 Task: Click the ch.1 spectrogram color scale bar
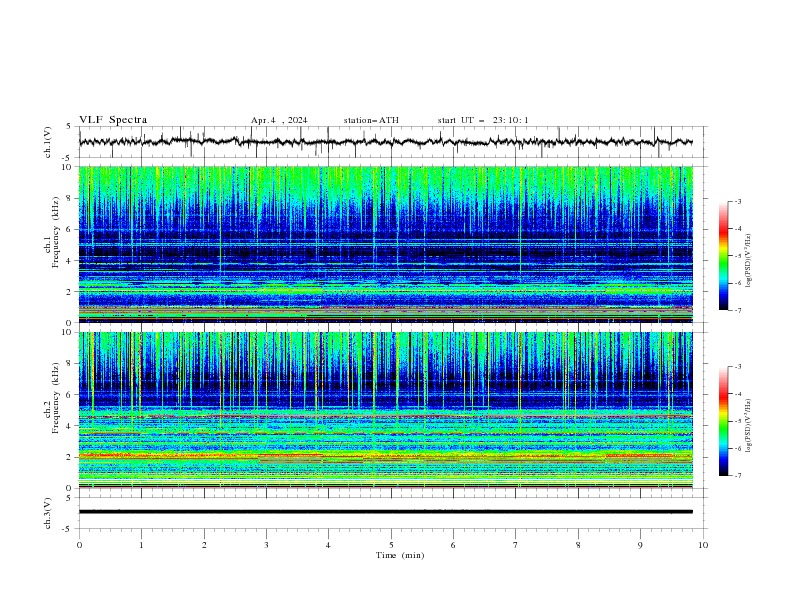coord(723,256)
